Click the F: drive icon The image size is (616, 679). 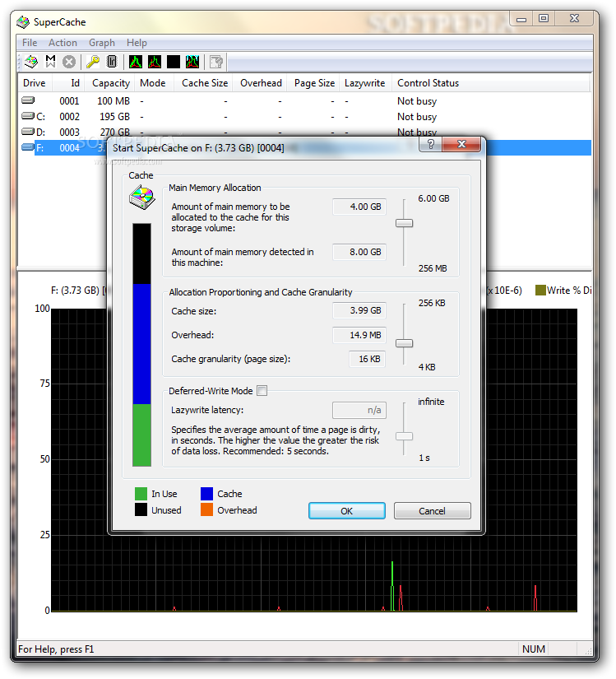(28, 147)
